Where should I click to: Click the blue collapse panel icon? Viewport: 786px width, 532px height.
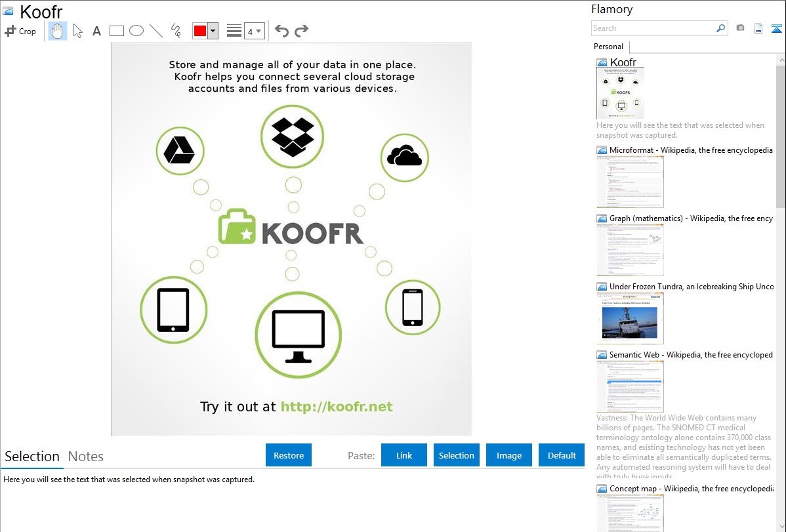pos(776,28)
